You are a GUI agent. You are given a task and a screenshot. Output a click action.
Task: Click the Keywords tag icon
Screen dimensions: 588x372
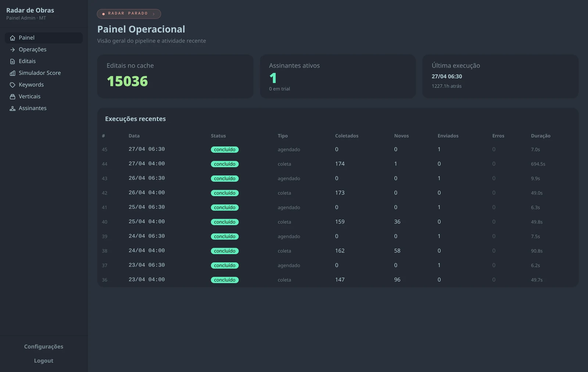12,85
